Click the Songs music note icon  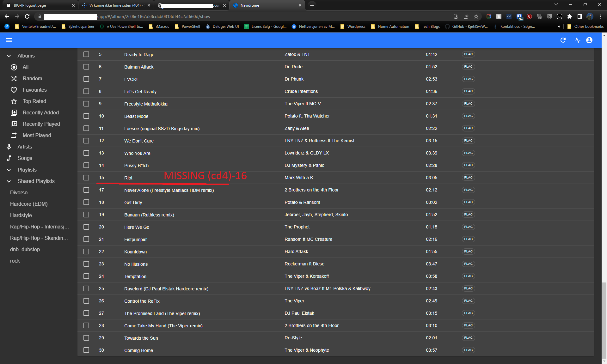9,158
